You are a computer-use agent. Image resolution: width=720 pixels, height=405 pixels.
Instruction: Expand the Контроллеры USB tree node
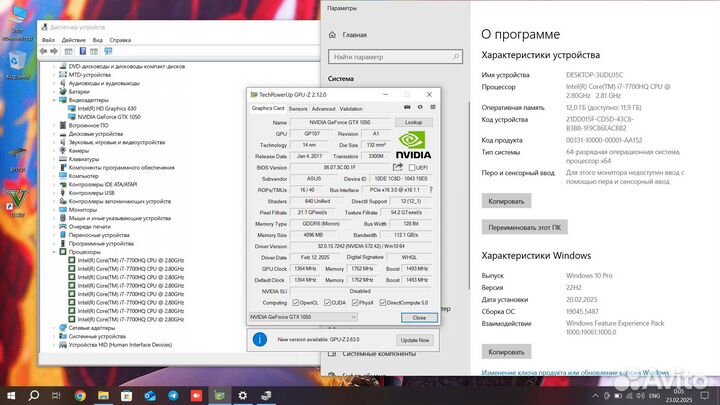pyautogui.click(x=54, y=193)
